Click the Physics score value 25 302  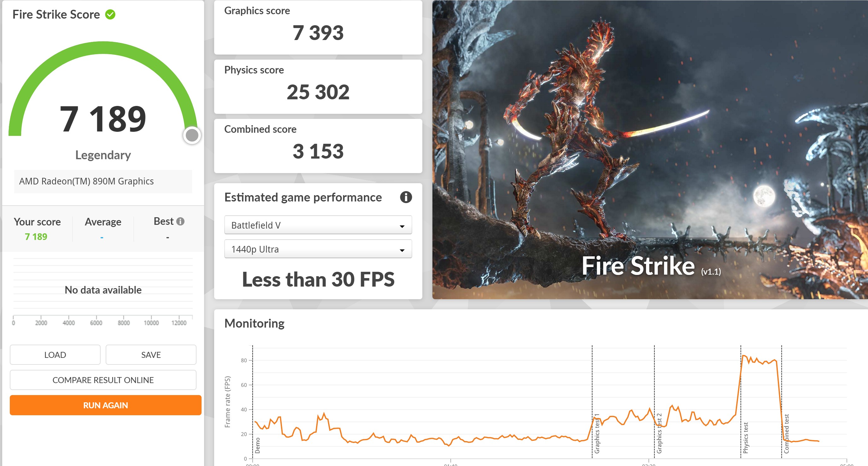318,92
